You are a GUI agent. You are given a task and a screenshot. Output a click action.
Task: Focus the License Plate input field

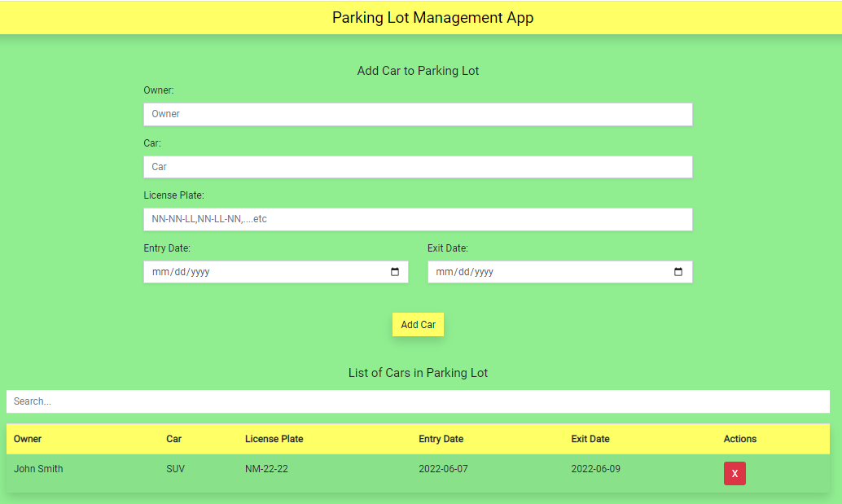[418, 220]
